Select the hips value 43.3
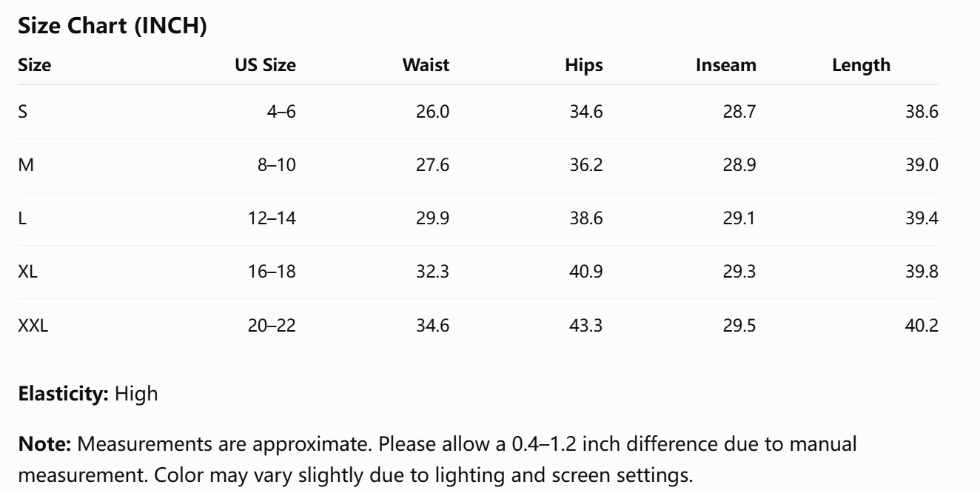The width and height of the screenshot is (980, 493). coord(586,325)
